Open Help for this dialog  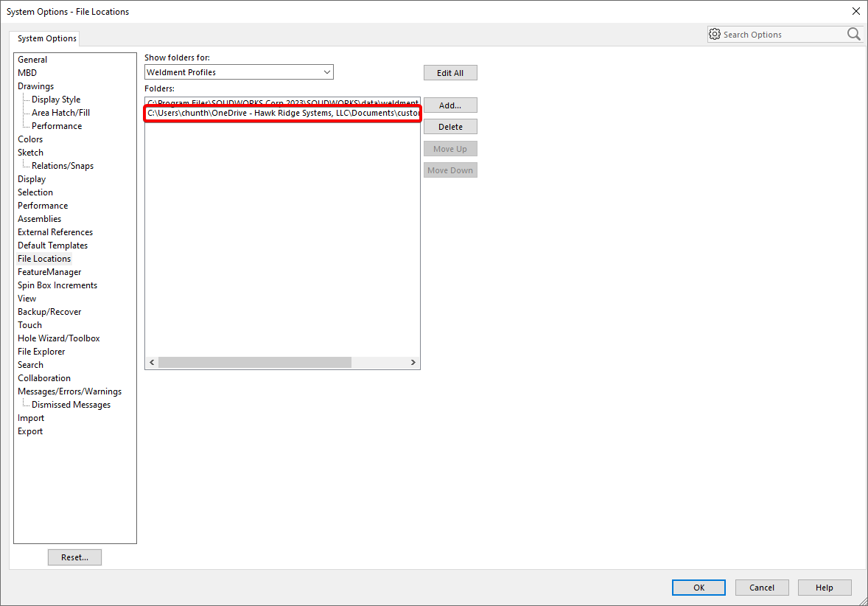point(825,588)
